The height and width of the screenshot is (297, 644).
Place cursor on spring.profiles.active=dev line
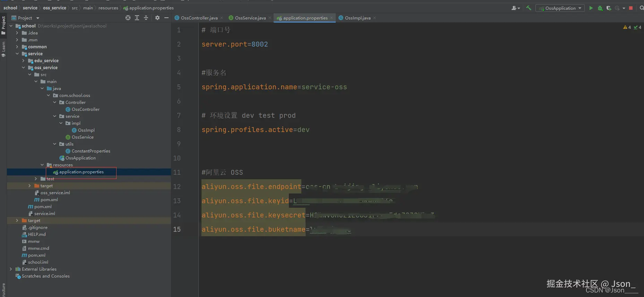pyautogui.click(x=256, y=130)
